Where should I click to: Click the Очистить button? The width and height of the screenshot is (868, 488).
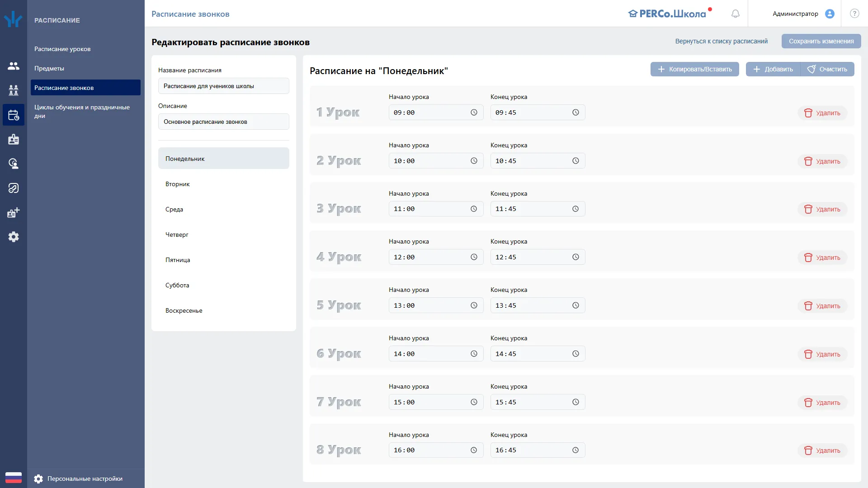point(827,69)
